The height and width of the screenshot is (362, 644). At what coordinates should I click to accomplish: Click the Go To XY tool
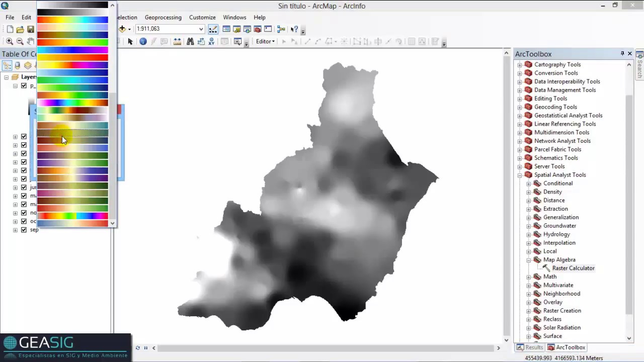coord(211,41)
